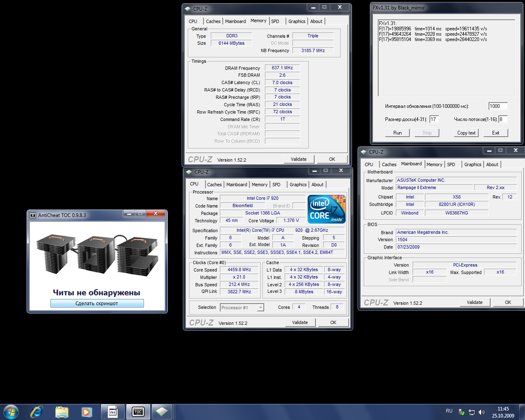
Task: Switch to FXv1.31 taskbar window icon
Action: (113, 412)
